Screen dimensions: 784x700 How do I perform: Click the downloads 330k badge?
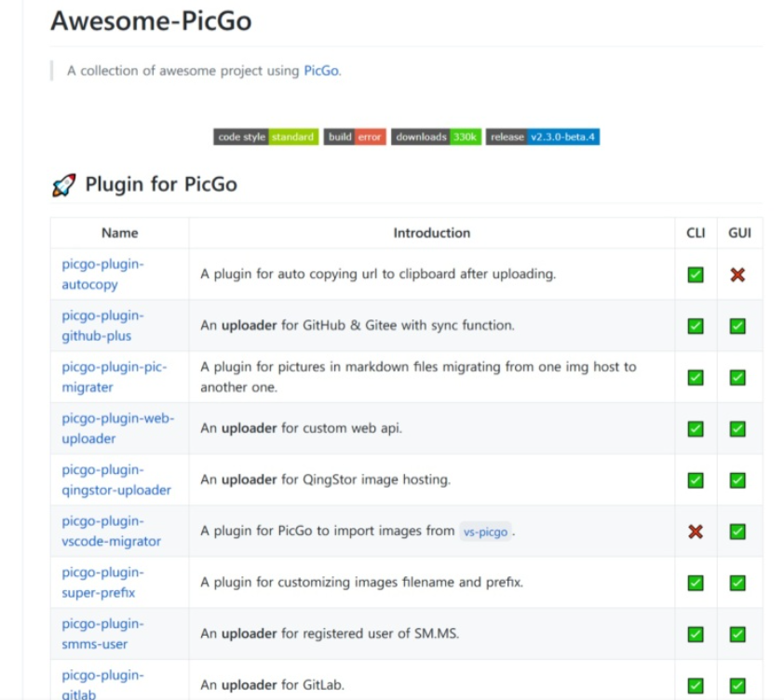[435, 137]
